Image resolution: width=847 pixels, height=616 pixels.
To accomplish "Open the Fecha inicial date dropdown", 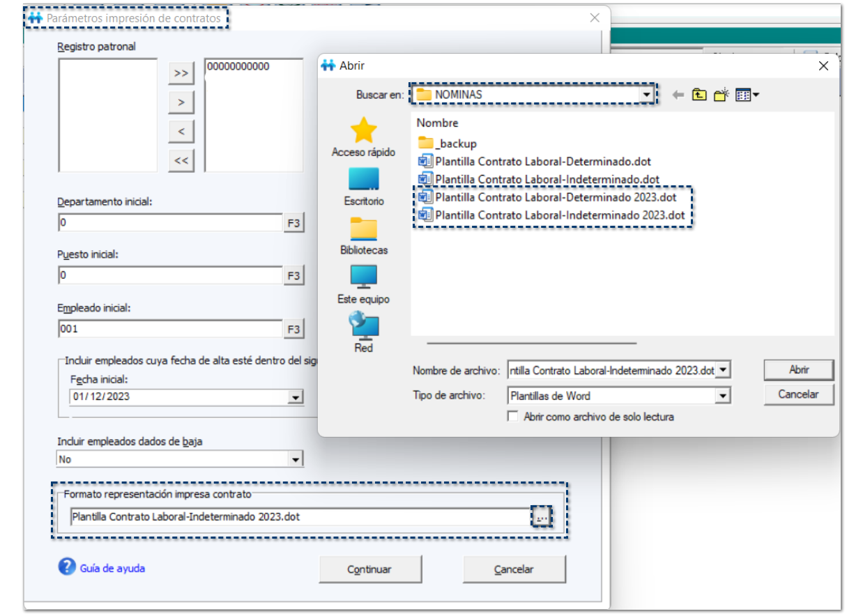I will coord(296,396).
